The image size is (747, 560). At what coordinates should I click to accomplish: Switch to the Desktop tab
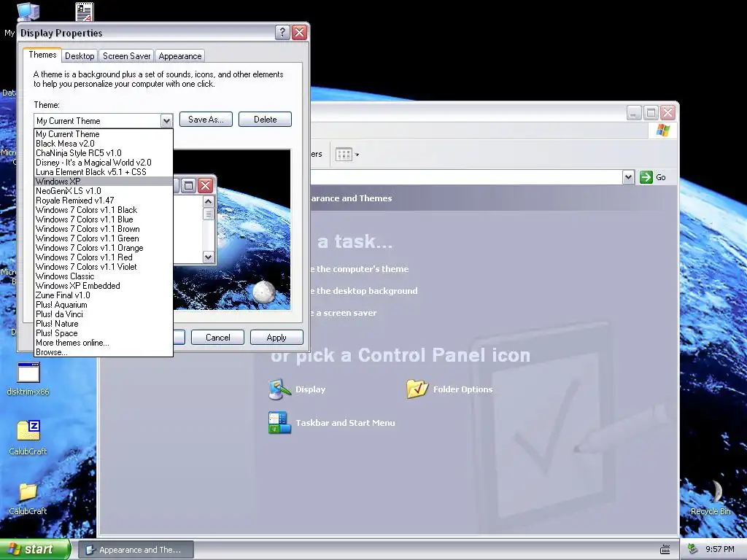point(80,55)
